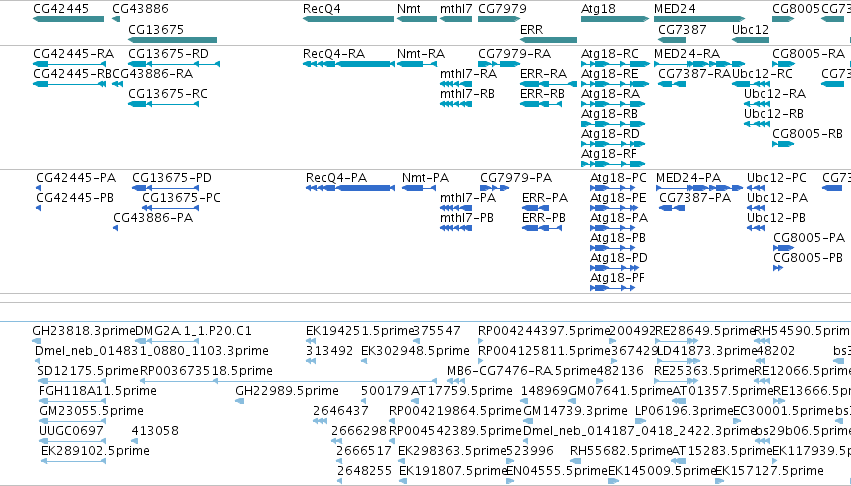Click the RecQ4 gene label
This screenshot has height=486, width=851.
coord(322,9)
